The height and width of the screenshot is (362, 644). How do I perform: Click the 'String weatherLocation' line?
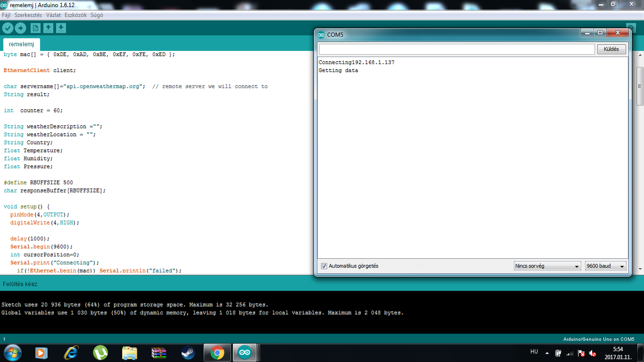(49, 134)
